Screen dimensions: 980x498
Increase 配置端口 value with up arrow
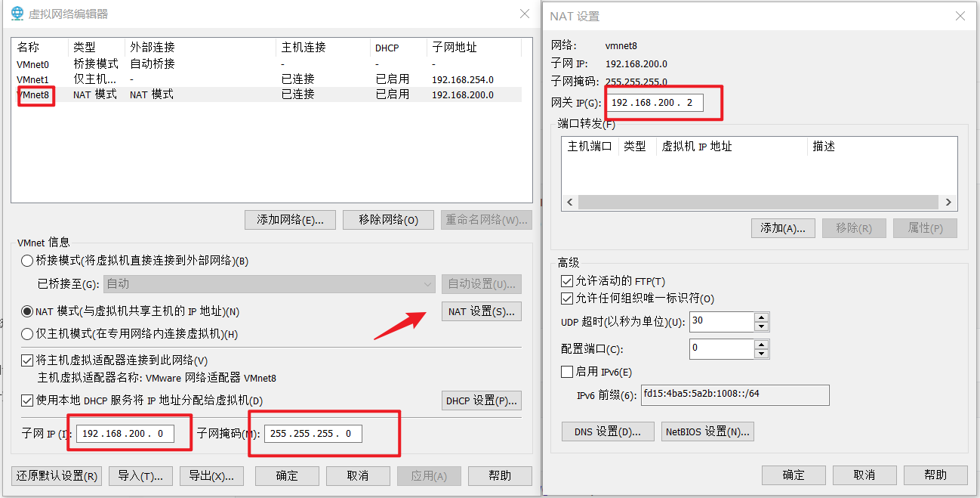pyautogui.click(x=761, y=344)
